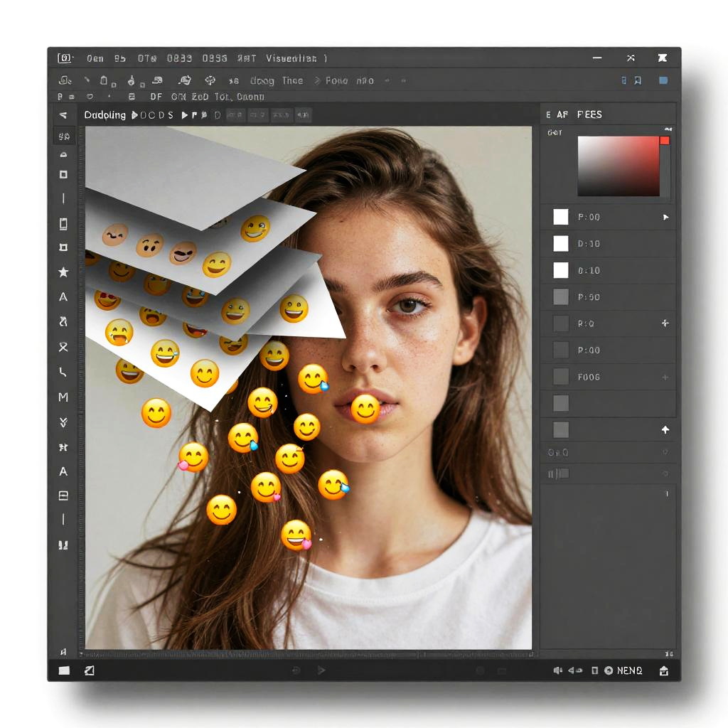Click the NENQ button in status bar
The height and width of the screenshot is (728, 728).
(x=629, y=670)
